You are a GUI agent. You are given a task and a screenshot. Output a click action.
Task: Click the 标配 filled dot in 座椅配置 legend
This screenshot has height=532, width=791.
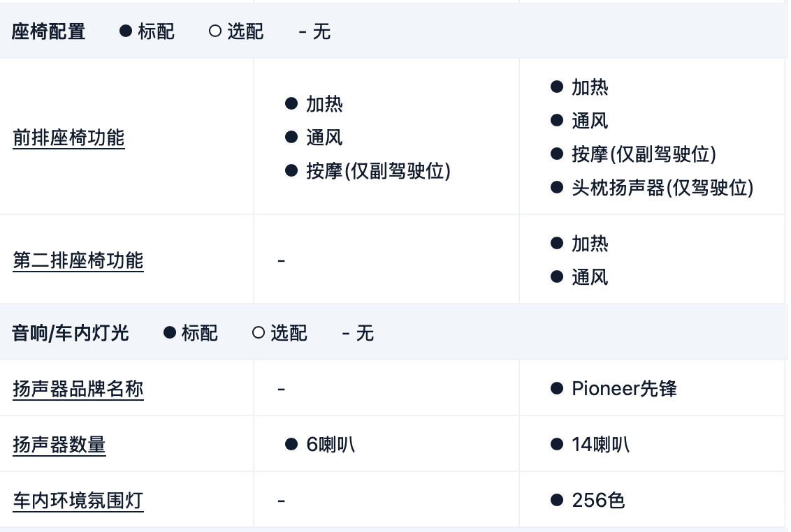[x=126, y=31]
